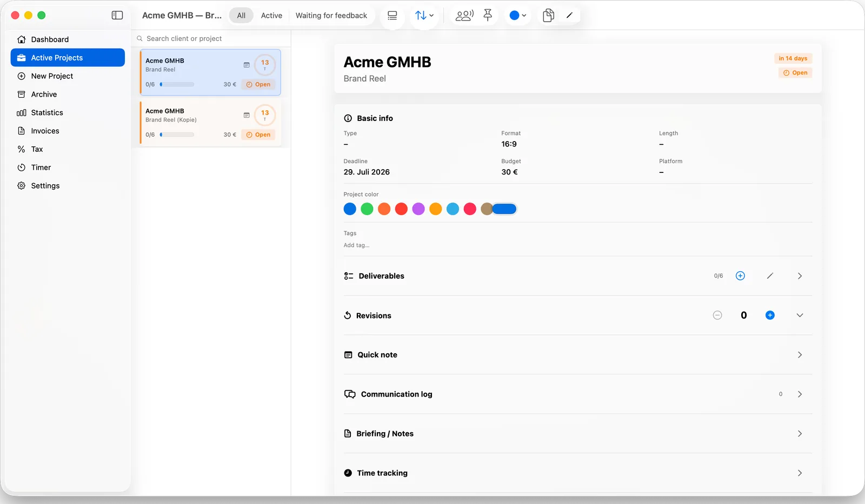Viewport: 865px width, 504px height.
Task: Click the toolbar pencil edit icon
Action: point(569,15)
